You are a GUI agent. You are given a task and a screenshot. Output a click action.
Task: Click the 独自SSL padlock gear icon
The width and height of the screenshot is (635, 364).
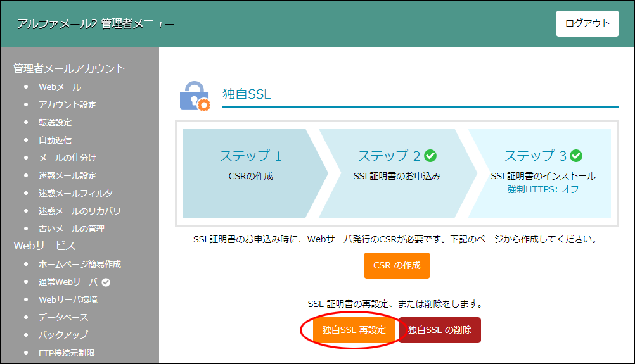pyautogui.click(x=195, y=96)
